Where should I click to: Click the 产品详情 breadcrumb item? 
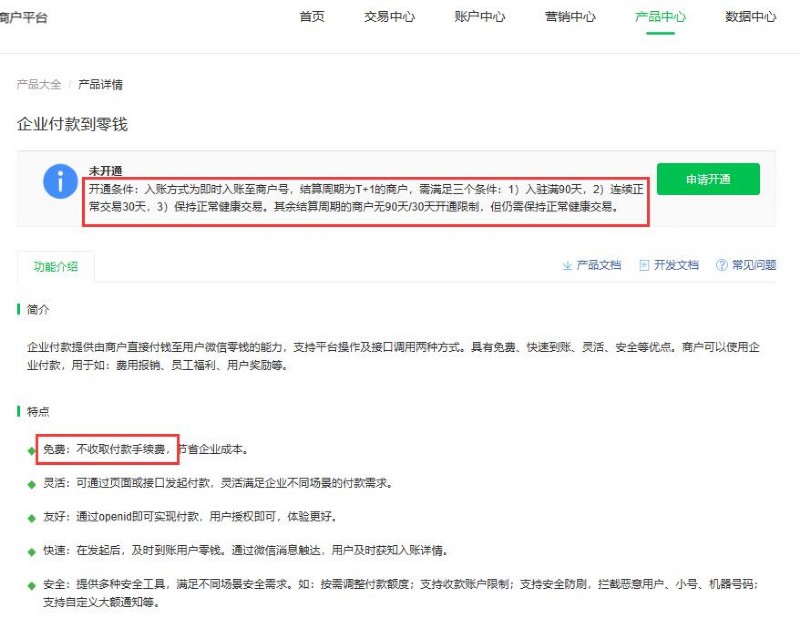point(100,85)
